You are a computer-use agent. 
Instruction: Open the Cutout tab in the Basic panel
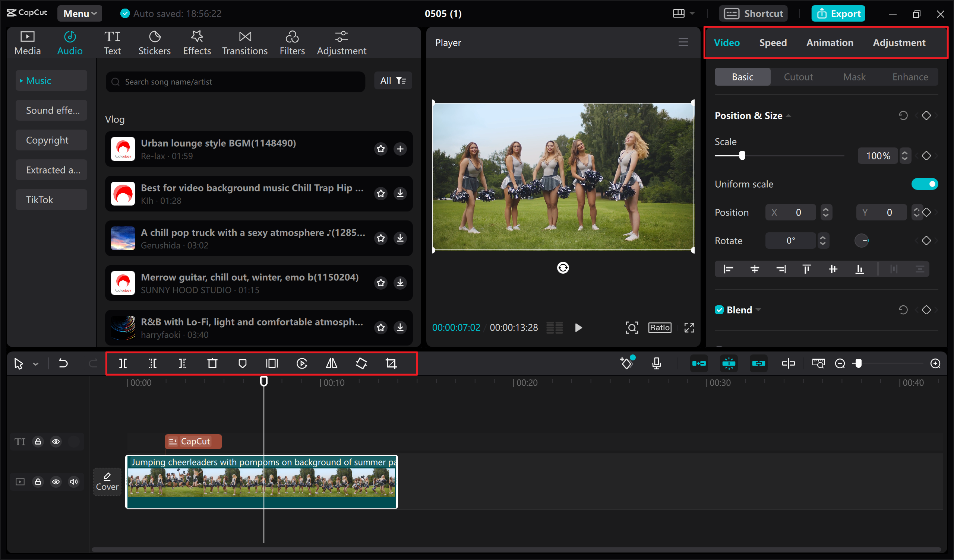click(798, 77)
